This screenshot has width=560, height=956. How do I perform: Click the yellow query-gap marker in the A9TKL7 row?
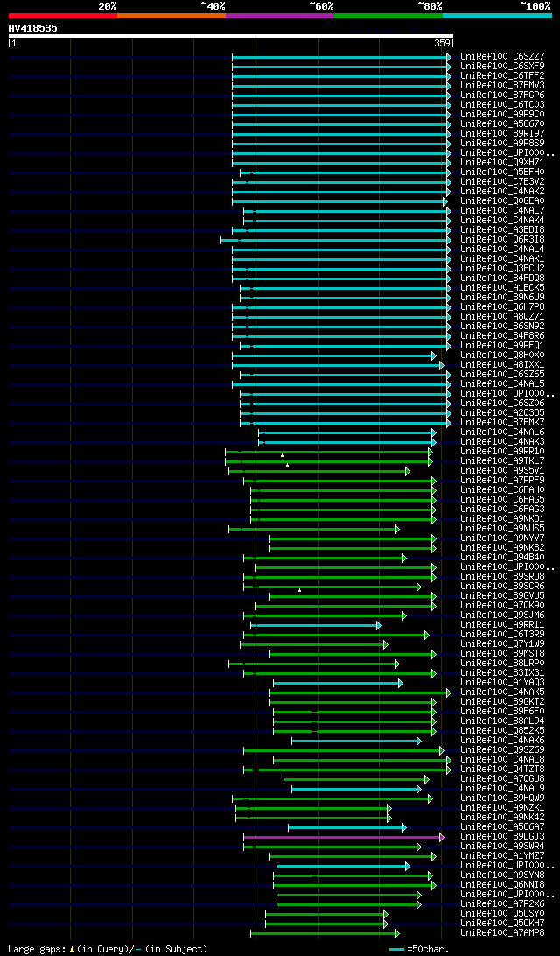click(288, 465)
